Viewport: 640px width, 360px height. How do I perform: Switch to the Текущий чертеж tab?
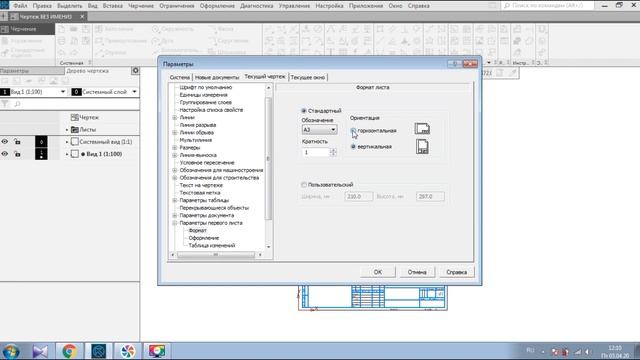[265, 77]
